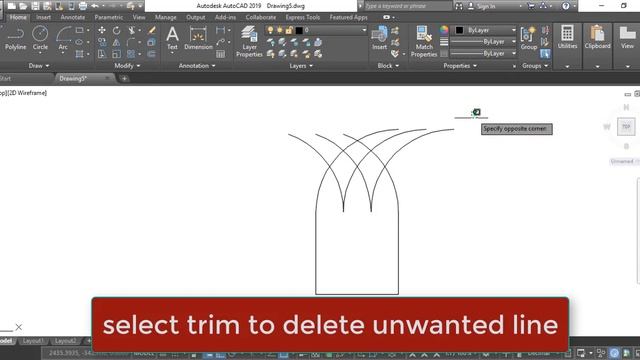640x360 pixels.
Task: Open the Text annotation tool
Action: tap(172, 39)
